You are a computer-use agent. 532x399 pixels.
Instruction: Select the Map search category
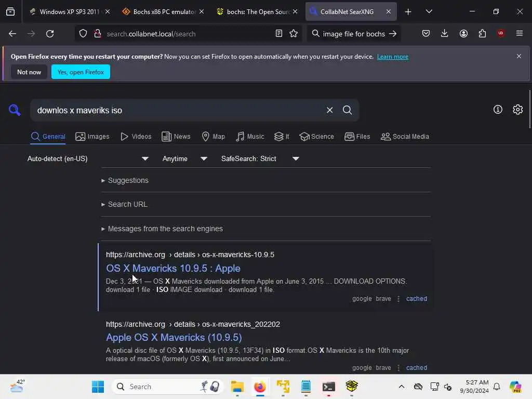[x=213, y=137]
